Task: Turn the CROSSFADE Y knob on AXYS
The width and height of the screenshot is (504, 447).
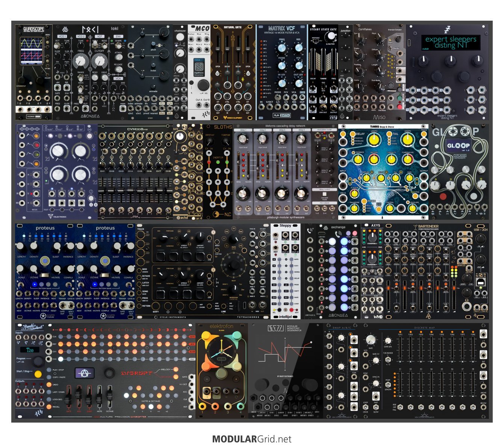Action: click(x=372, y=259)
